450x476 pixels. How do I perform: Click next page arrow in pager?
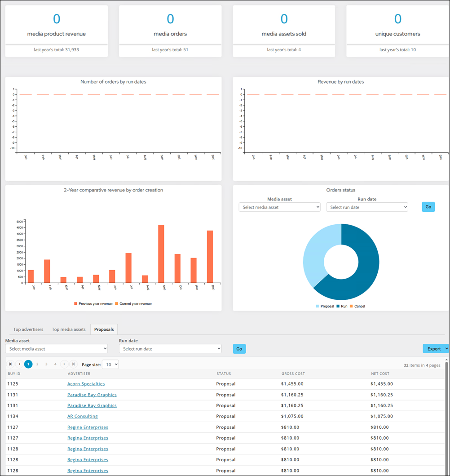(x=64, y=364)
